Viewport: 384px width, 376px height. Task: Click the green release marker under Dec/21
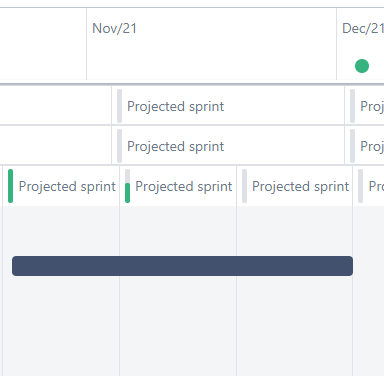click(362, 66)
